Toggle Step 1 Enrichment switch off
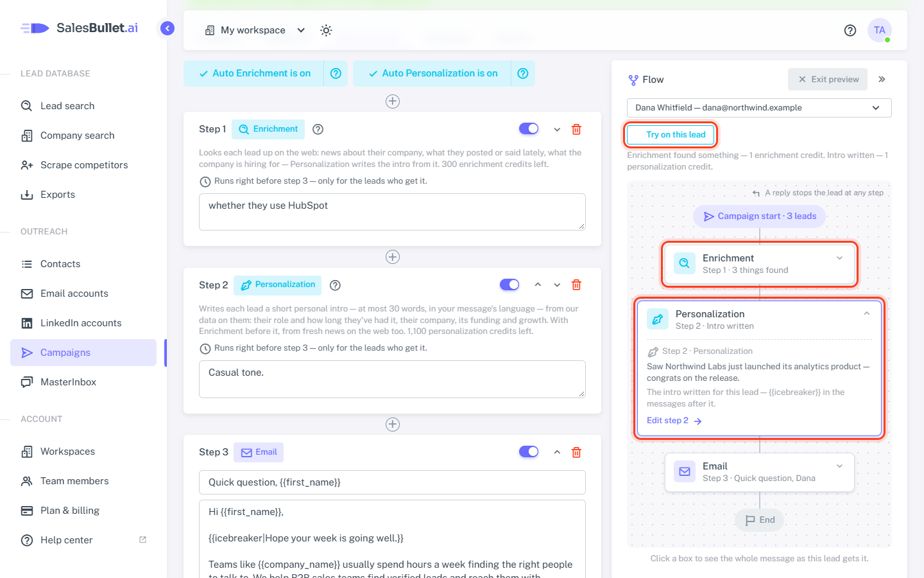 [529, 128]
